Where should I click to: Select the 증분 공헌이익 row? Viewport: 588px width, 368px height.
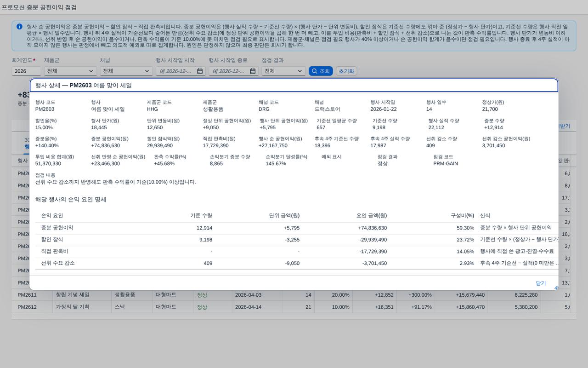click(x=297, y=228)
